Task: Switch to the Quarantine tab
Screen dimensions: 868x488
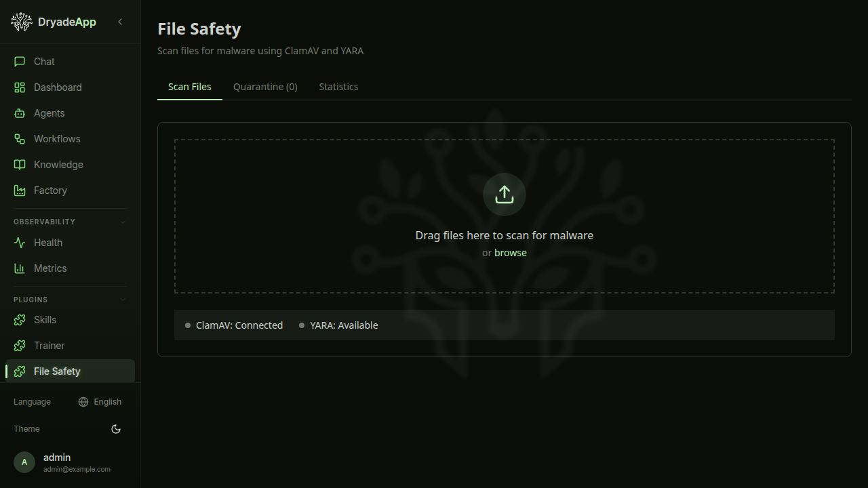Action: pyautogui.click(x=265, y=87)
